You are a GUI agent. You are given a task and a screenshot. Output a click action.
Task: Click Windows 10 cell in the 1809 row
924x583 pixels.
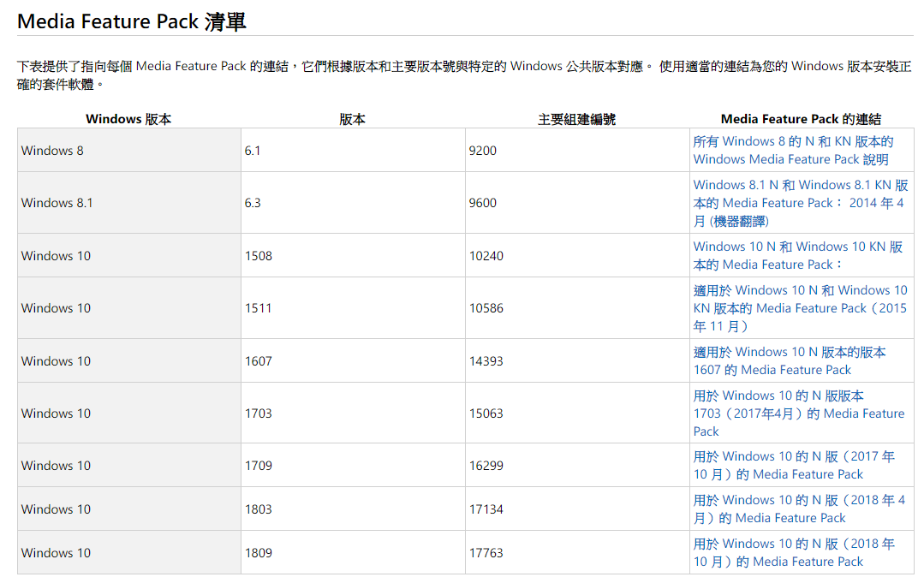click(129, 552)
